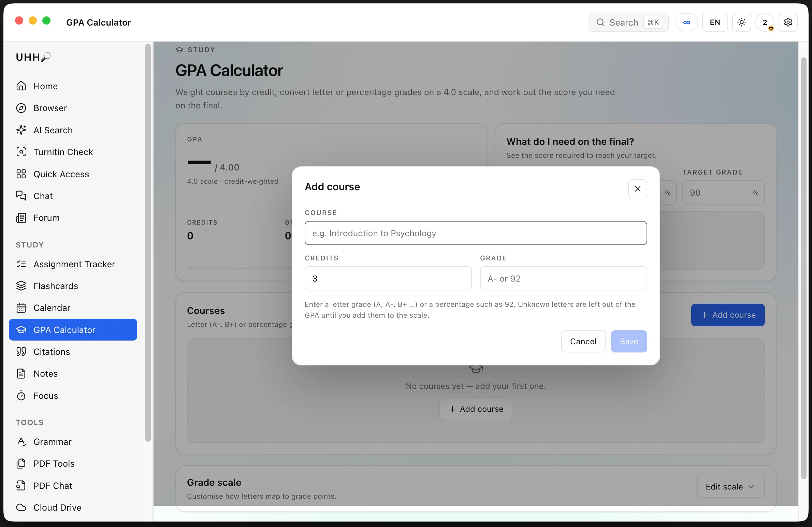Image resolution: width=812 pixels, height=527 pixels.
Task: Switch language with EN button
Action: tap(715, 22)
